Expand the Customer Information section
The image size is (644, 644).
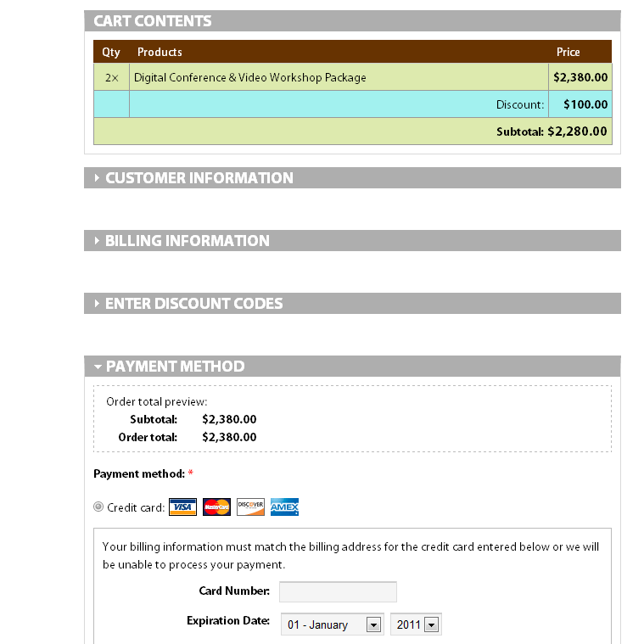click(199, 178)
